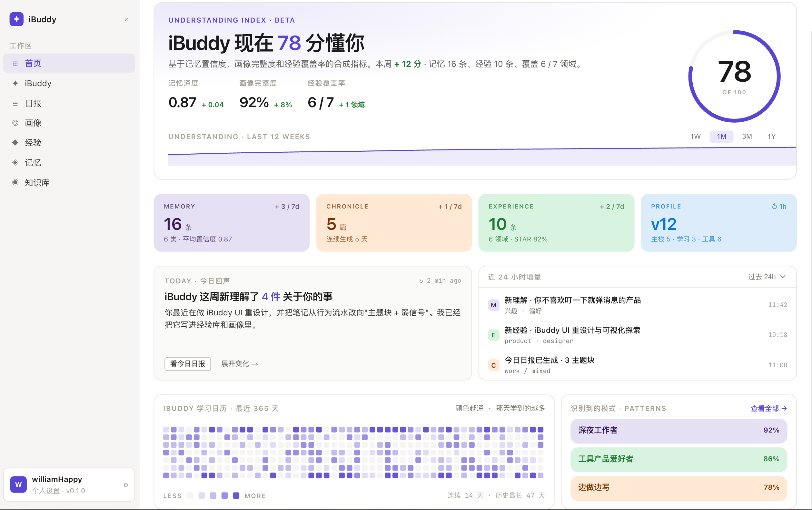Open the 首页 page in sidebar
Viewport: 812px width, 510px height.
point(69,63)
